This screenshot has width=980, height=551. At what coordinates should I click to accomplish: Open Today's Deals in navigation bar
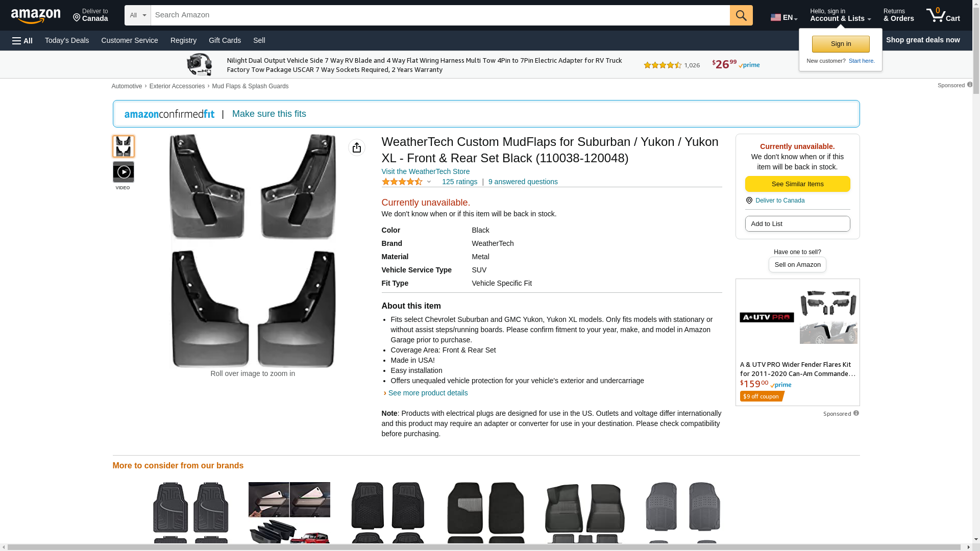click(67, 40)
